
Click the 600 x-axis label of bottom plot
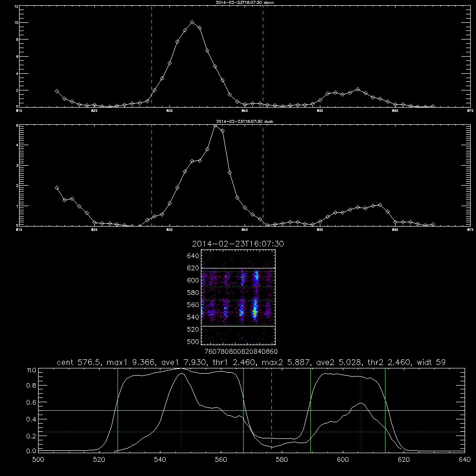coord(343,460)
